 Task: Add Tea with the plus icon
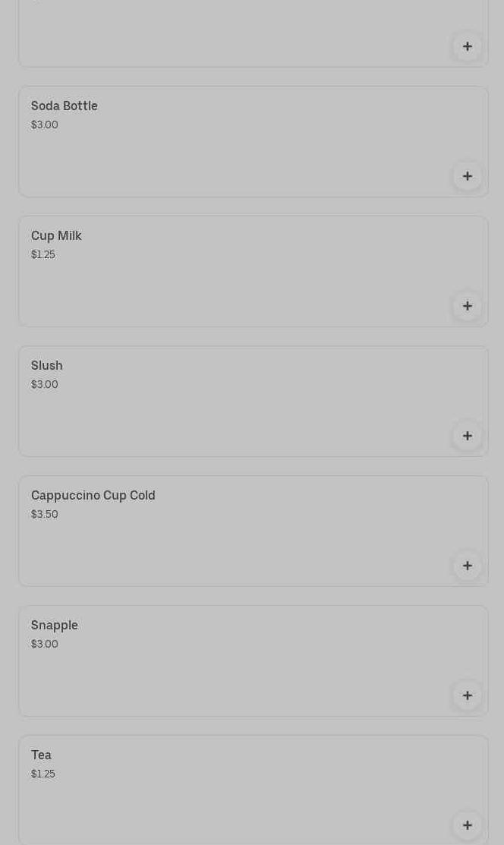[x=467, y=825]
